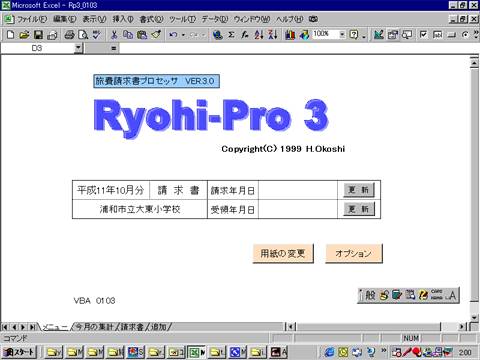480x360 pixels.
Task: Click the checkbox control icon in Forms toolbar
Action: [423, 35]
